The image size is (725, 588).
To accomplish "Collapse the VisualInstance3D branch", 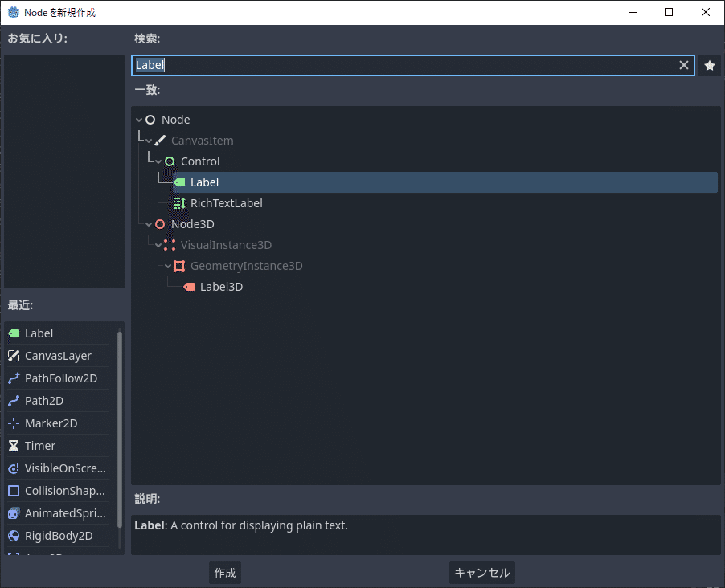I will point(158,245).
